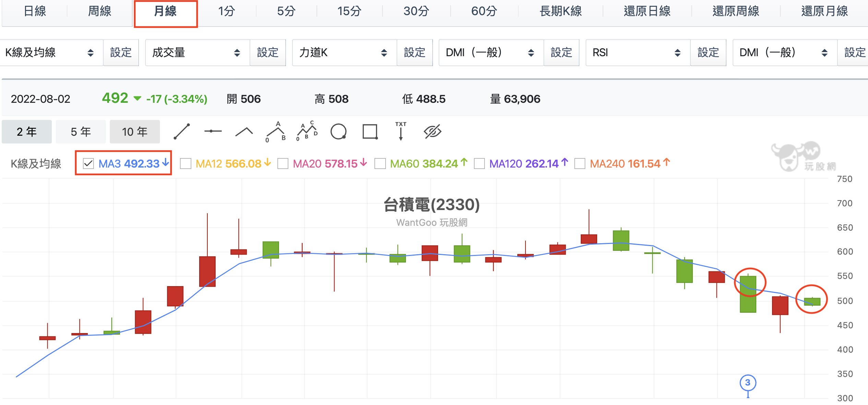Pick the 0-A-B-C-D wave pattern tool
The image size is (868, 405).
tap(307, 132)
